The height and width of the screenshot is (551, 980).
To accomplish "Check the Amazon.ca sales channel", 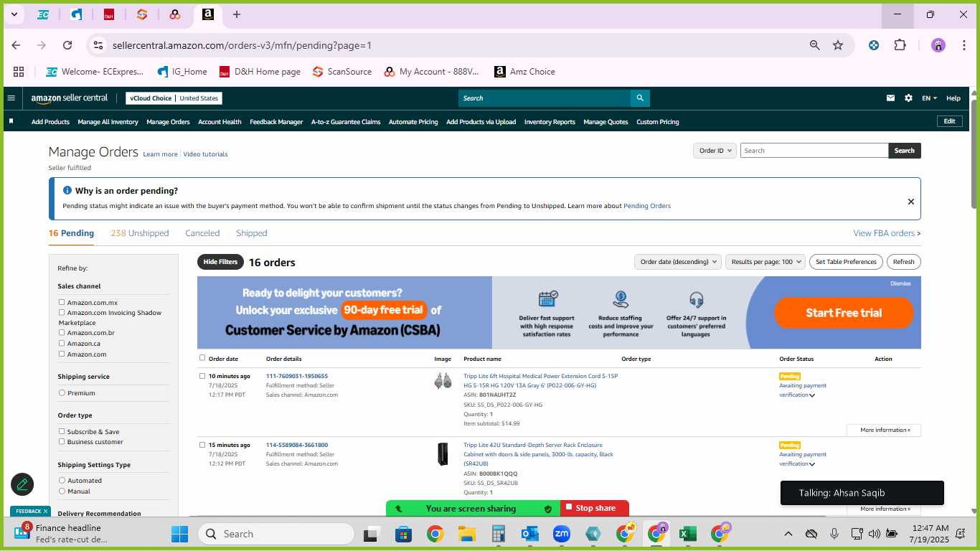I will click(x=62, y=344).
